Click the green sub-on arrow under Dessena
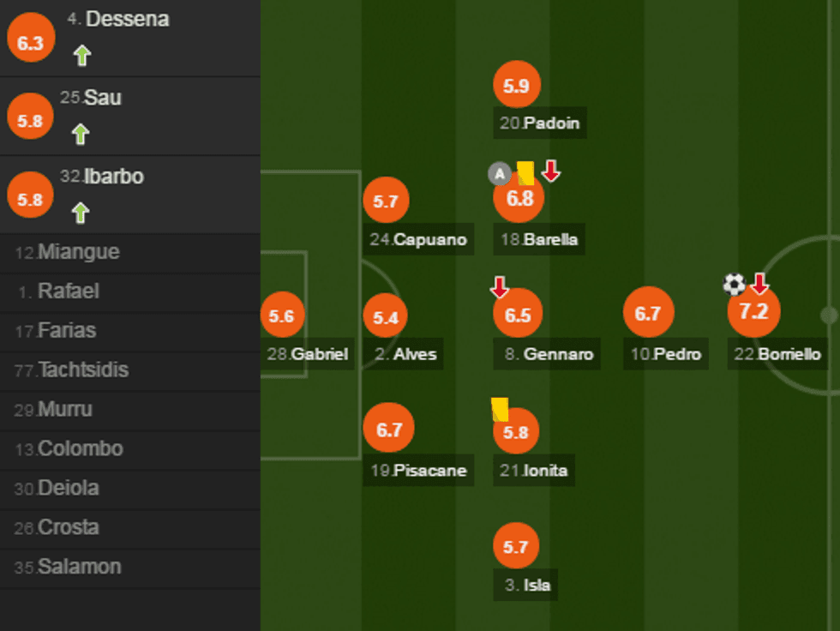 [x=81, y=57]
